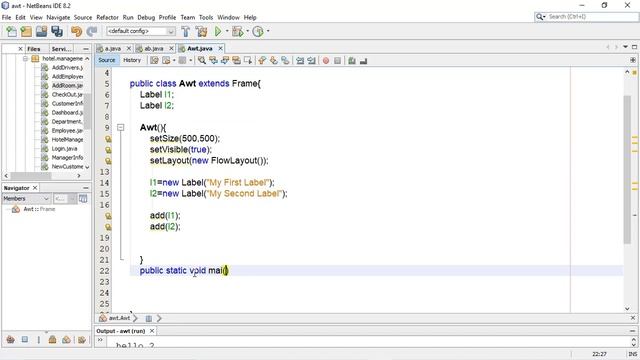Click the Projects panel horizontal scrollbar

pos(31,176)
